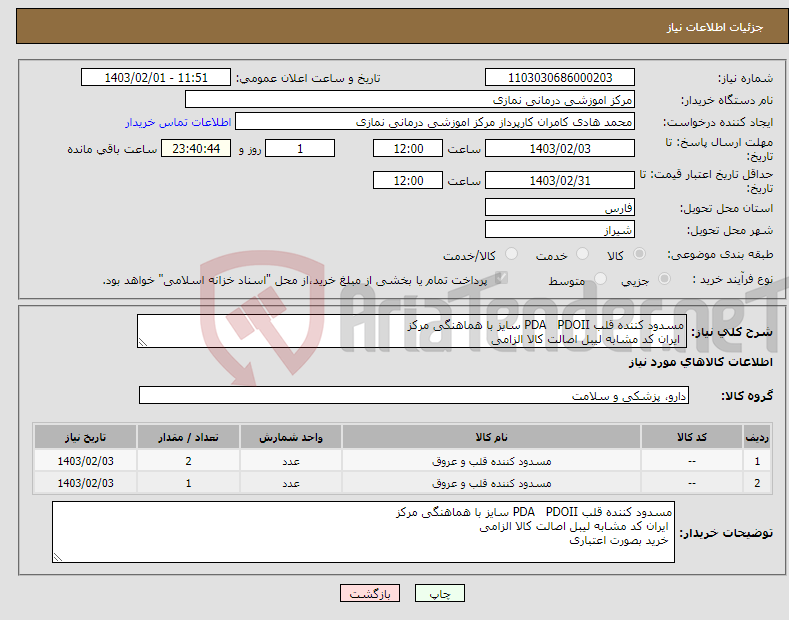Click the remaining time 23:40:44 field
The height and width of the screenshot is (620, 789).
196,148
